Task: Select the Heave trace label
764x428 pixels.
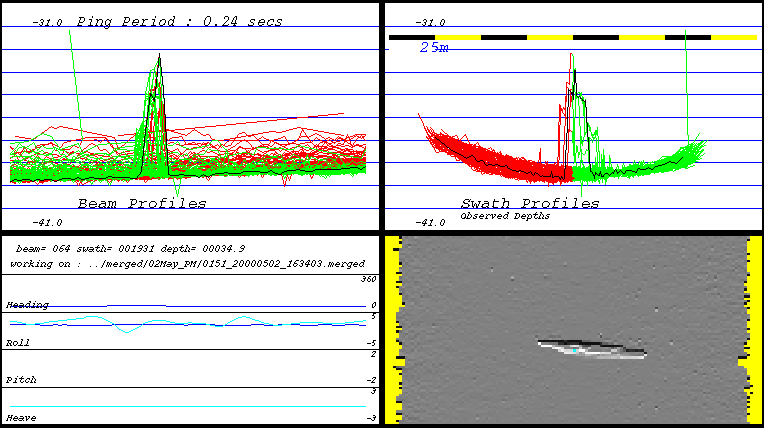Action: click(20, 417)
